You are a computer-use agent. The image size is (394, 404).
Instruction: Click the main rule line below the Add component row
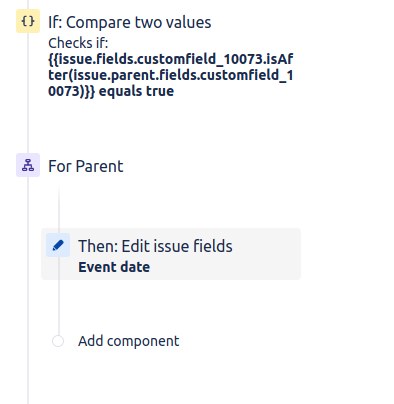(x=28, y=377)
